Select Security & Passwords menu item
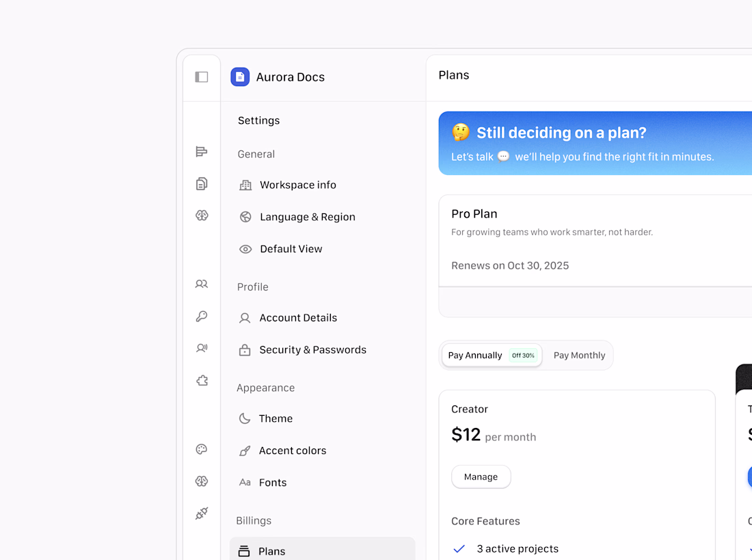752x560 pixels. tap(312, 350)
